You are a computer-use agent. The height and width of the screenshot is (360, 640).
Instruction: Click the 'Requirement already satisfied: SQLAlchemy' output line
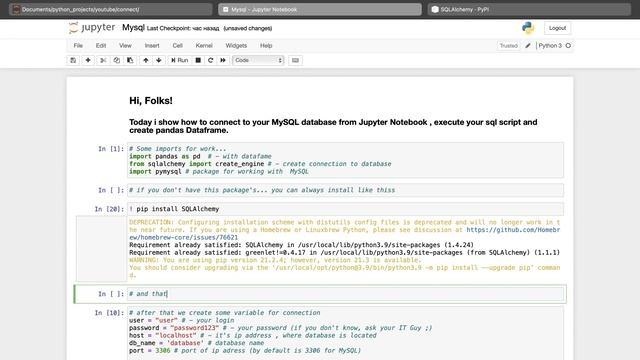click(x=301, y=245)
